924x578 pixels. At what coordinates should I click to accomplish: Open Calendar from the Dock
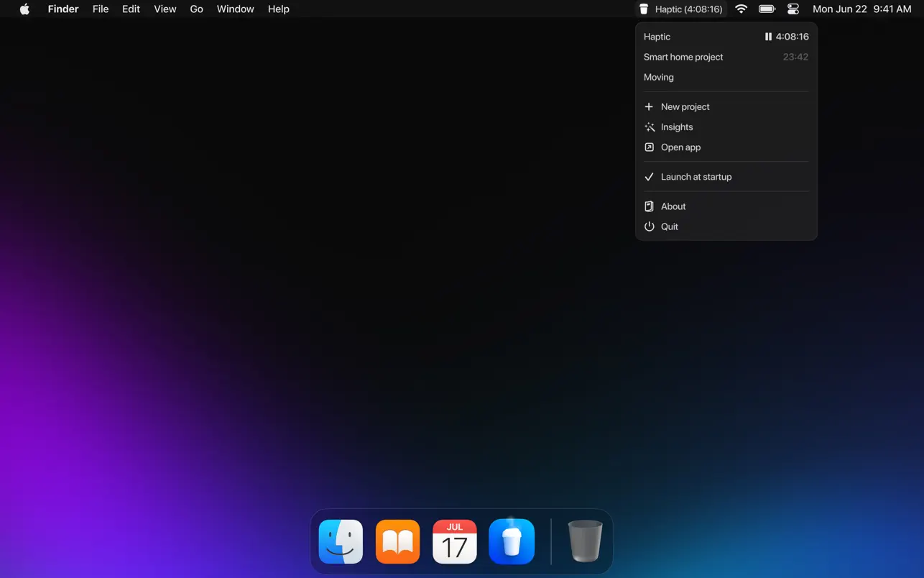tap(454, 541)
